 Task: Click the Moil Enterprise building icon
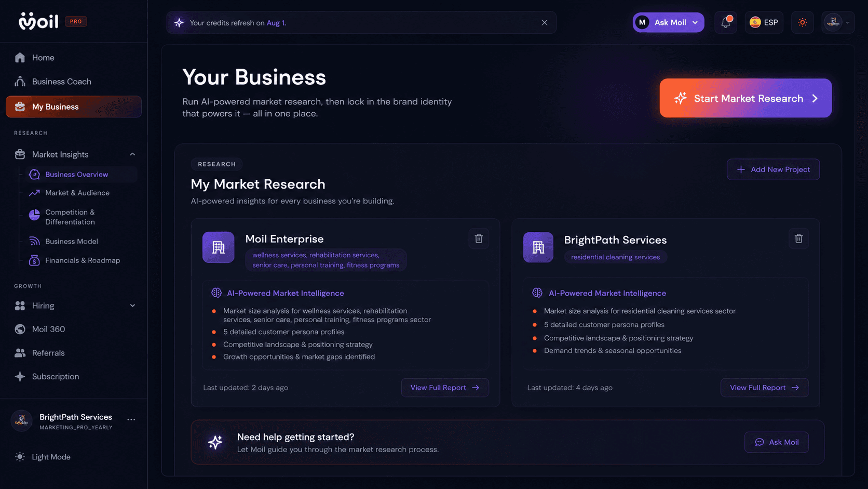click(x=218, y=247)
